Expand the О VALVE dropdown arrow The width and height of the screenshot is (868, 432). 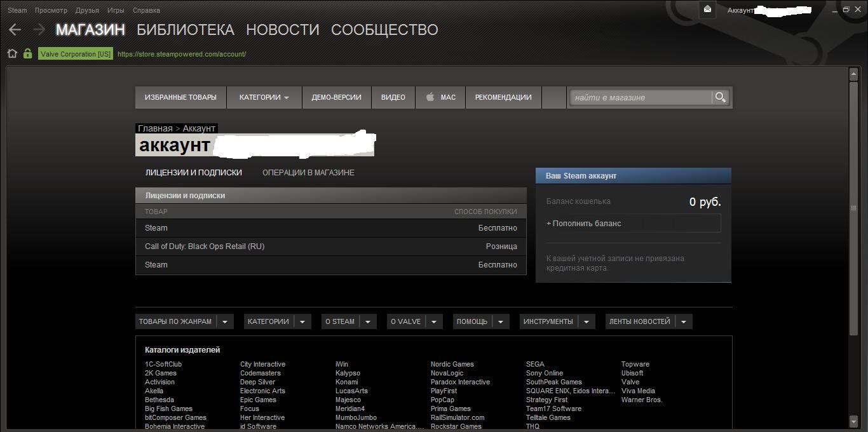[x=434, y=321]
